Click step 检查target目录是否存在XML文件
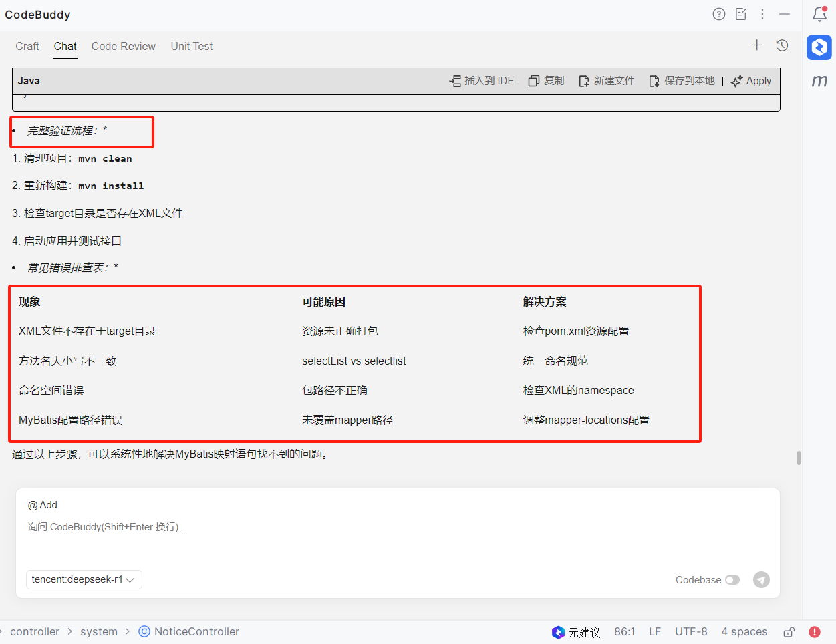 click(x=104, y=213)
